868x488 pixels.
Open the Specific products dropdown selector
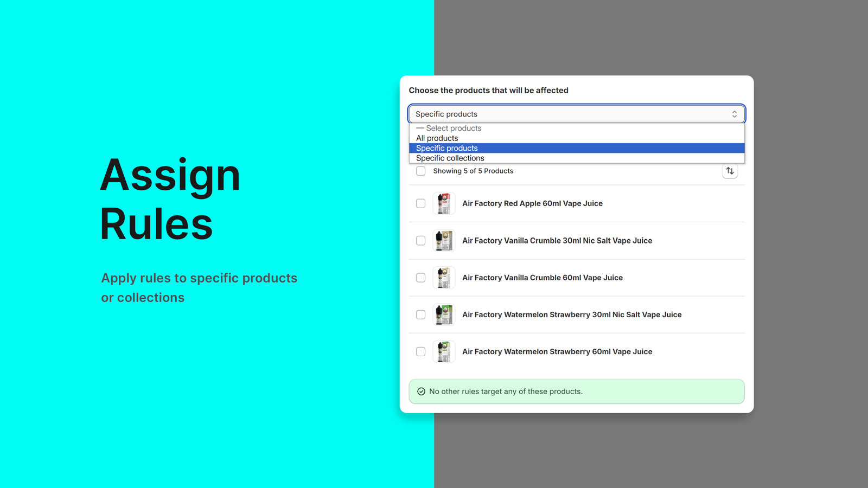[x=577, y=114]
